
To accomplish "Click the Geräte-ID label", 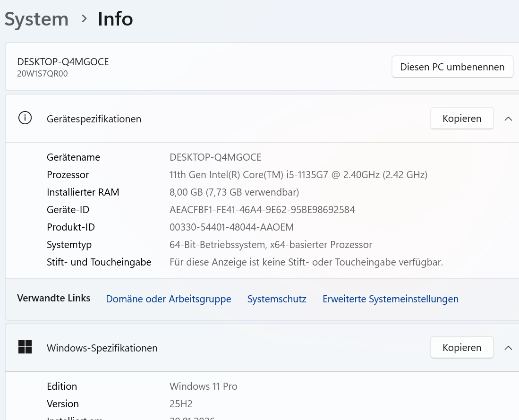I will [68, 210].
